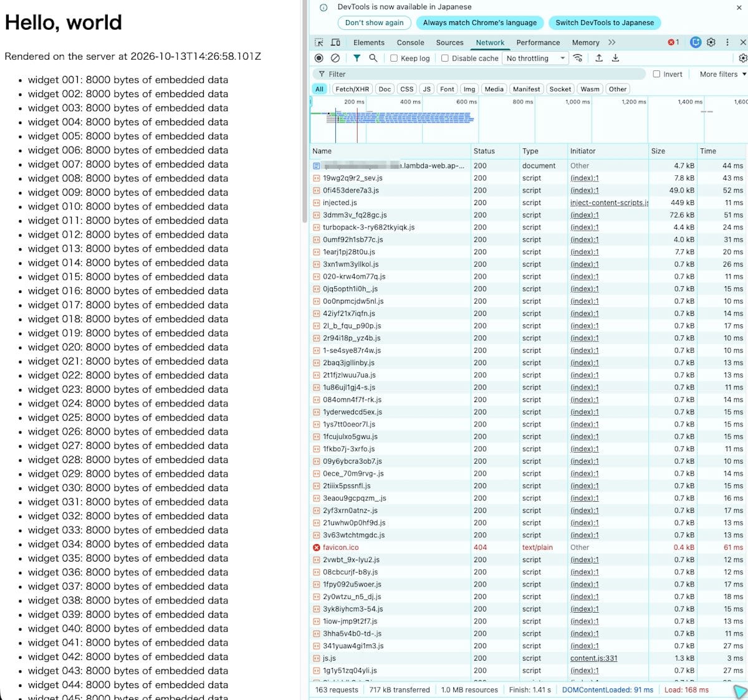Filter requests by Fetch/XHR

tap(352, 89)
